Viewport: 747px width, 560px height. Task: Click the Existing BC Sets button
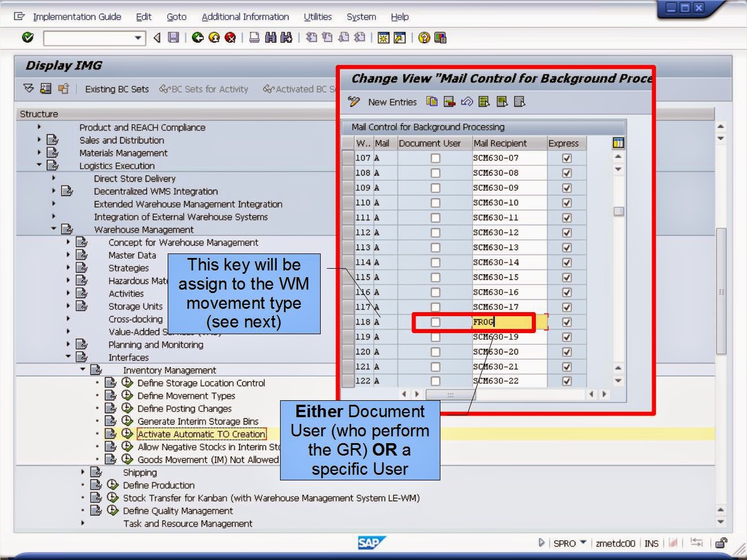coord(116,89)
